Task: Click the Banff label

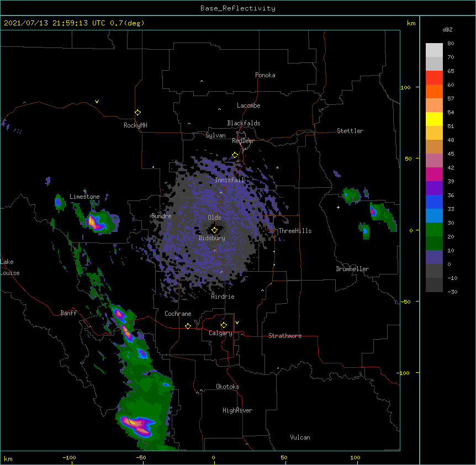Action: point(68,313)
